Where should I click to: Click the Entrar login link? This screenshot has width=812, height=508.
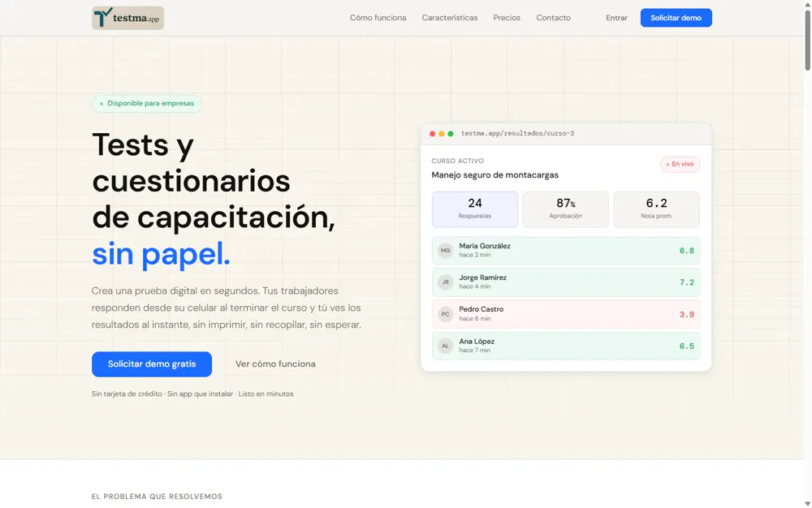point(616,18)
